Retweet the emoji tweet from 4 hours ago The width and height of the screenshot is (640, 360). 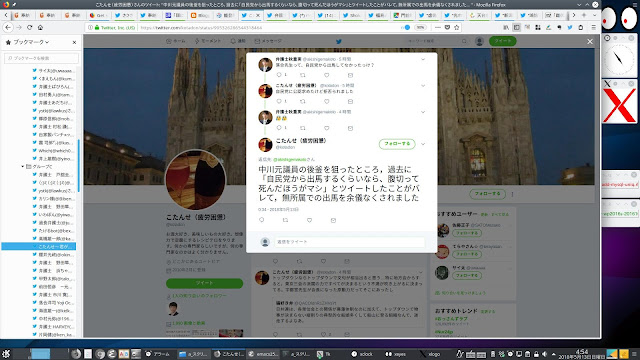point(302,128)
